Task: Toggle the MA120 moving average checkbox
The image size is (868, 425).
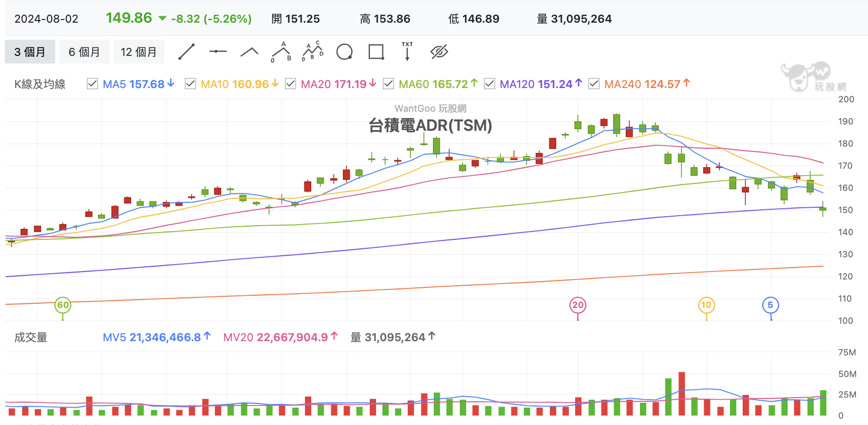Action: (x=489, y=83)
